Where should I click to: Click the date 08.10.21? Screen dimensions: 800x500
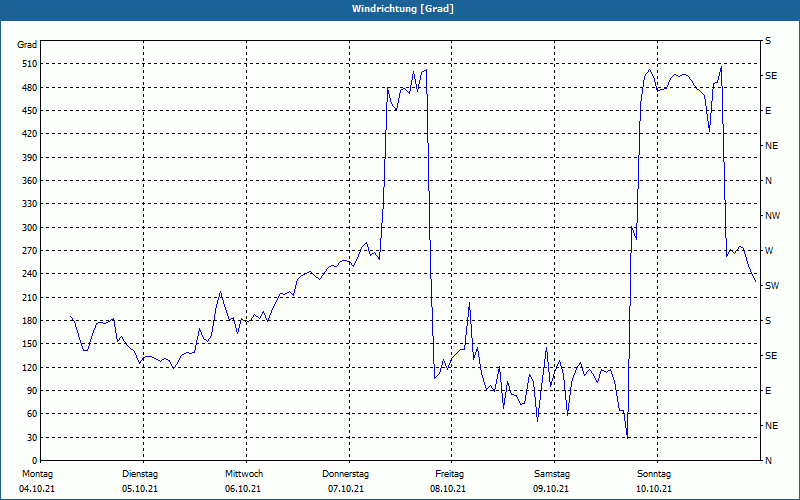tap(448, 489)
